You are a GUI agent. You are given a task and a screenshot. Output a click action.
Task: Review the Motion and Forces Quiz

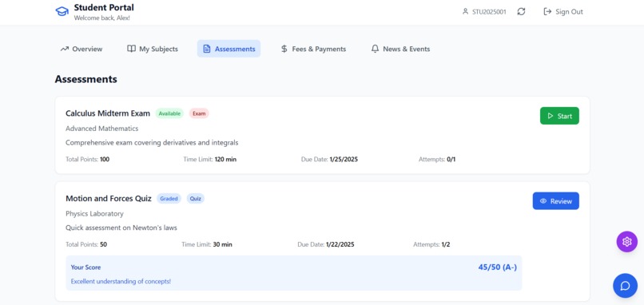pos(555,201)
